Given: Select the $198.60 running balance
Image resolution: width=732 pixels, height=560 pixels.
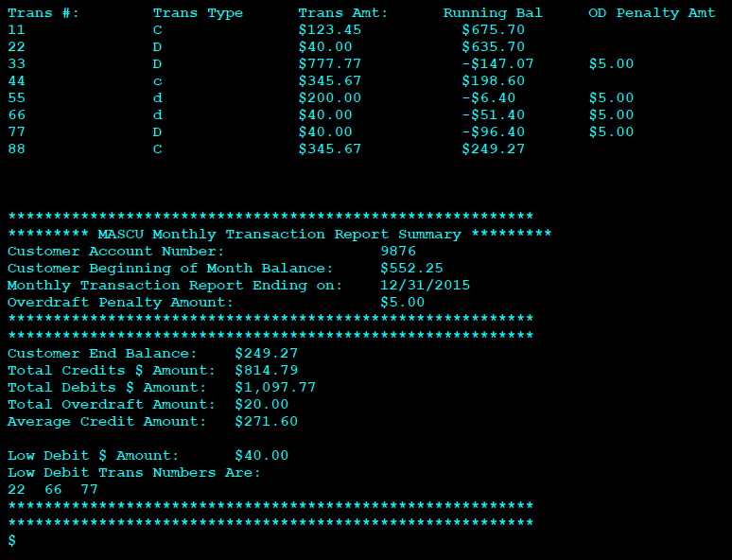Looking at the screenshot, I should [x=493, y=81].
